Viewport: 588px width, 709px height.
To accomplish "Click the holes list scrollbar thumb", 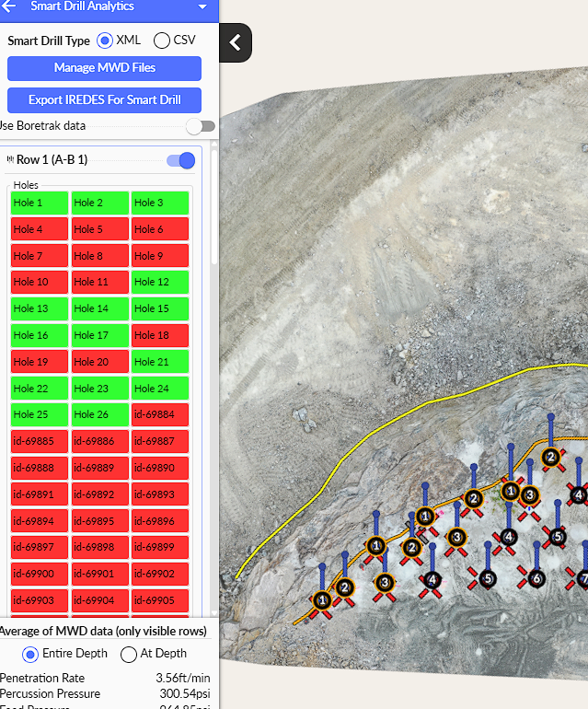I will pos(214,206).
